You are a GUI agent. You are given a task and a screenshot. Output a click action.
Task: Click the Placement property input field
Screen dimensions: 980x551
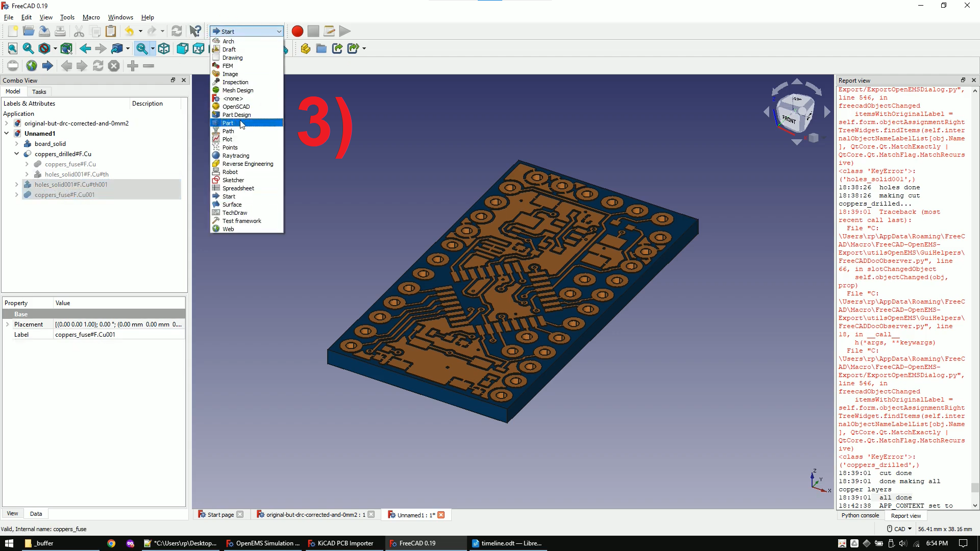(118, 324)
